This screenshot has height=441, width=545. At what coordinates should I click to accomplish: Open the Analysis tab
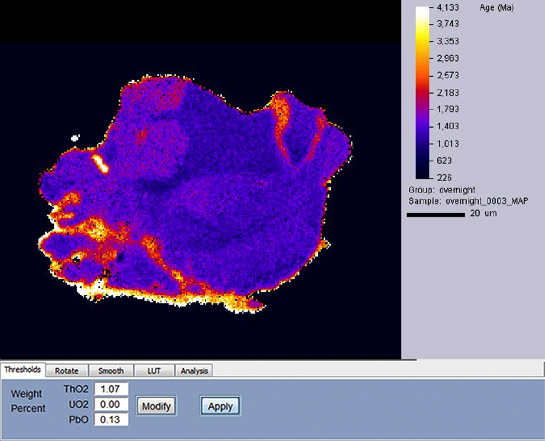coord(194,371)
